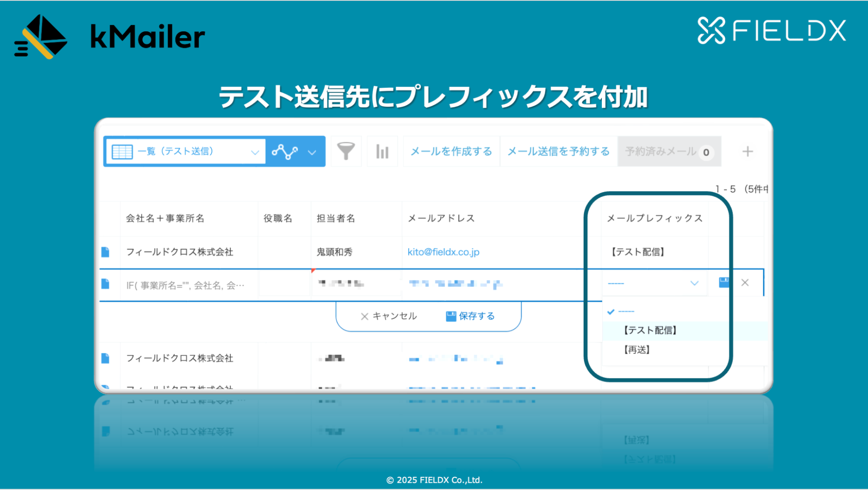This screenshot has width=868, height=490.
Task: Click 鬼頭和秀 name cell
Action: (x=334, y=252)
